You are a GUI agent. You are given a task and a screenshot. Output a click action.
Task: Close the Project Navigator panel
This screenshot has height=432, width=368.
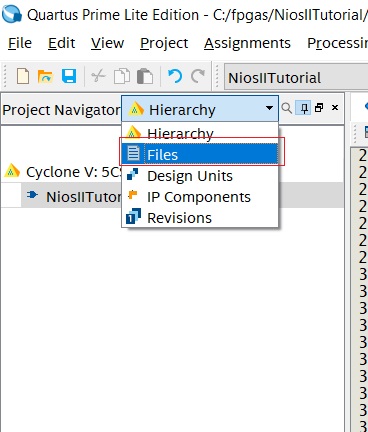[335, 108]
